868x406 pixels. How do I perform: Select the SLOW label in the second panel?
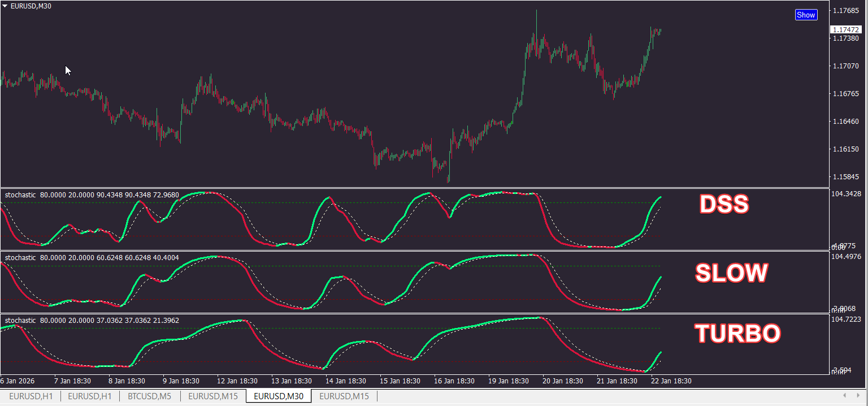click(x=731, y=273)
